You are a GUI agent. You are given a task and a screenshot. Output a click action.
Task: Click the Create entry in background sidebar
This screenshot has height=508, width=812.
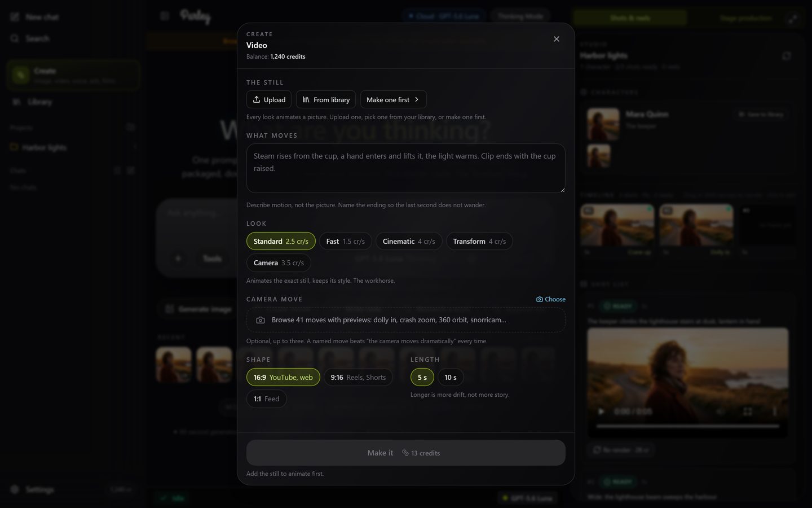73,75
